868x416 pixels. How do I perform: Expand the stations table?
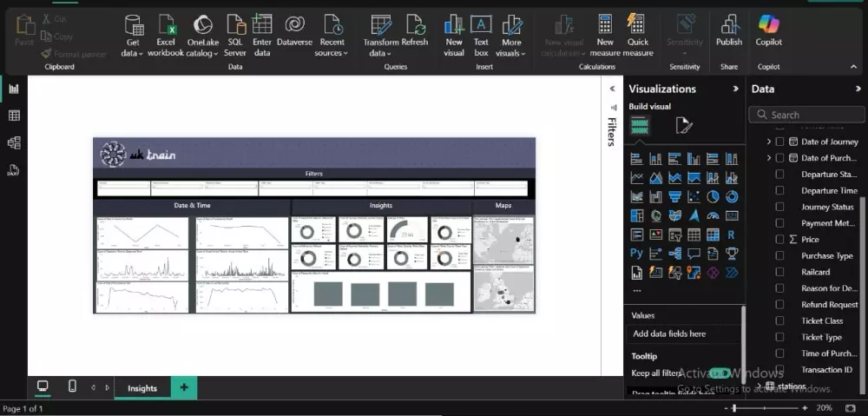click(x=759, y=386)
